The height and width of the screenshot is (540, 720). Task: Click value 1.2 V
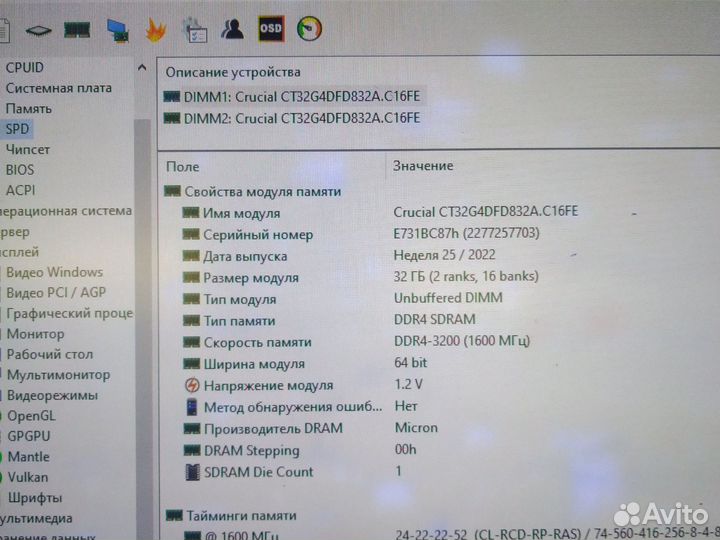409,384
